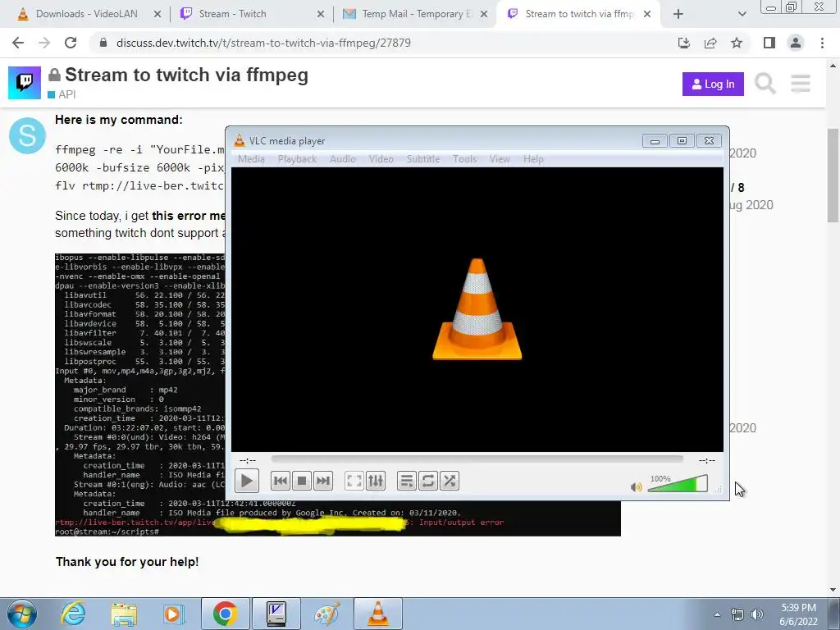The image size is (840, 630).
Task: Close the Temp Mail tab
Action: pos(484,14)
